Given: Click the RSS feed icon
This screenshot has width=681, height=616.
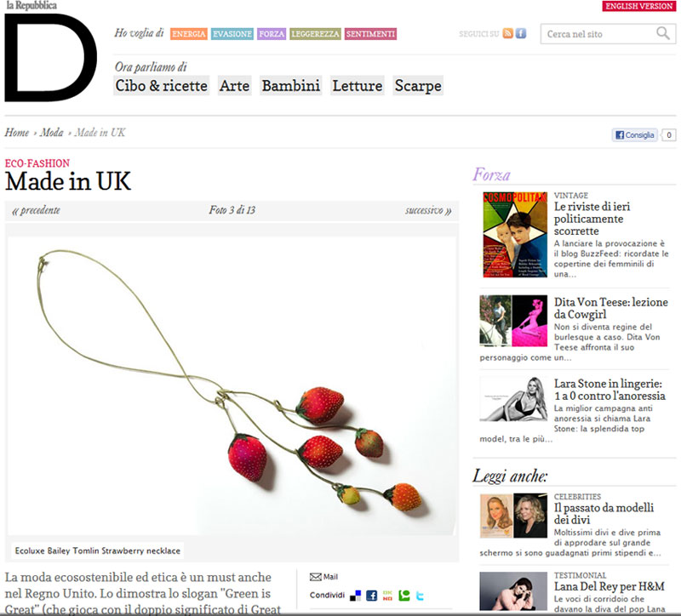Looking at the screenshot, I should (507, 33).
